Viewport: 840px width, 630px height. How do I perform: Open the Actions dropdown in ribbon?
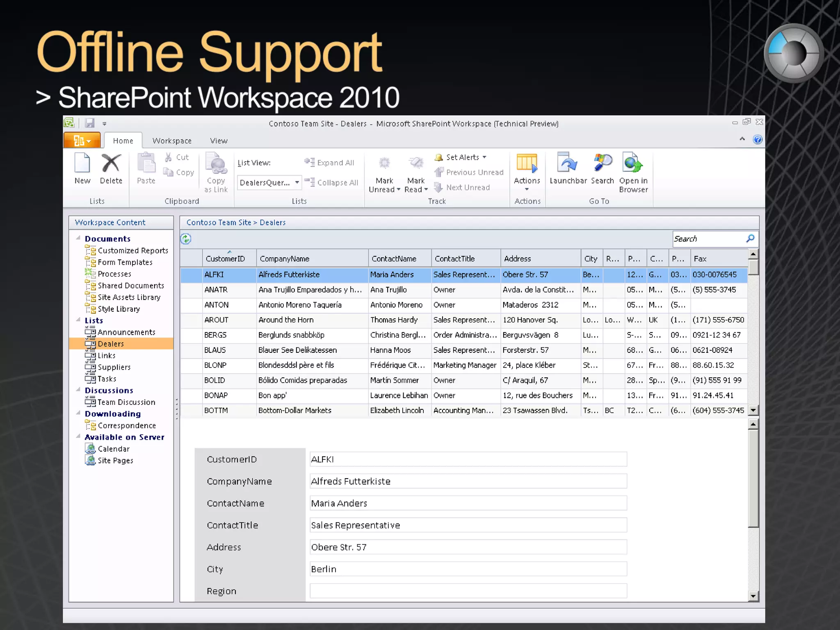[527, 172]
